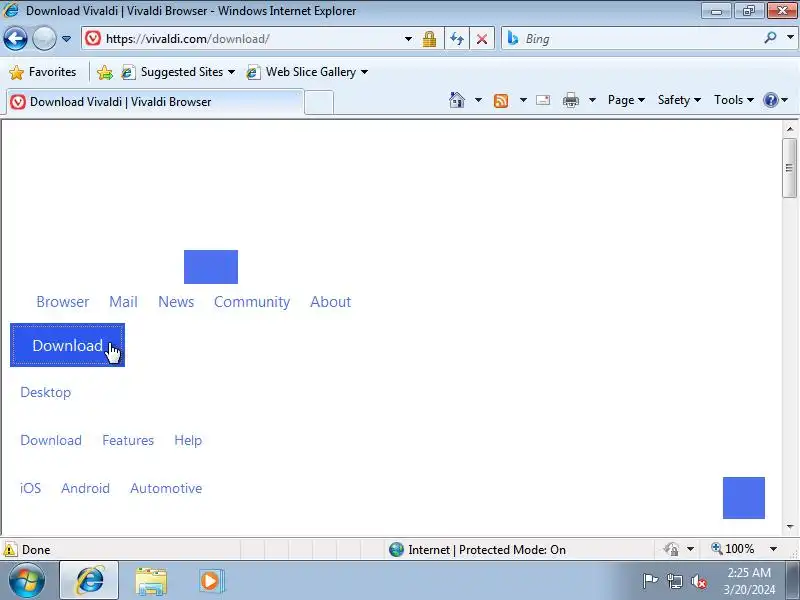Open the Community navigation link
This screenshot has height=600, width=800.
point(252,302)
